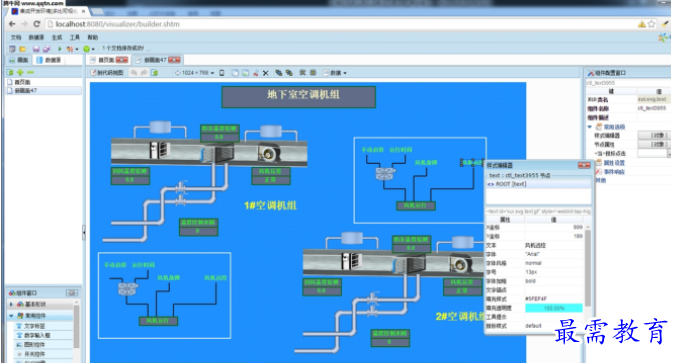Click the [对象] button beside 样式编辑器
The width and height of the screenshot is (676, 363).
click(x=654, y=135)
